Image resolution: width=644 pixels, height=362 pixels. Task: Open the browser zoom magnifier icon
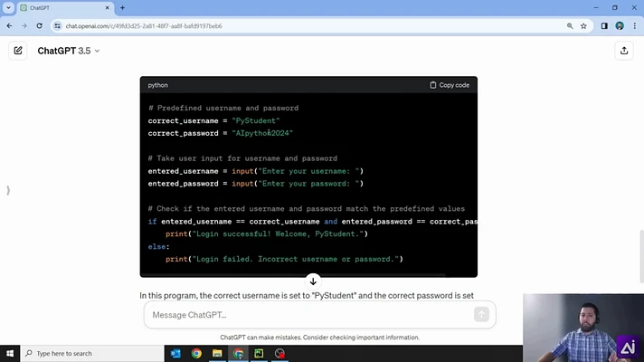point(570,26)
